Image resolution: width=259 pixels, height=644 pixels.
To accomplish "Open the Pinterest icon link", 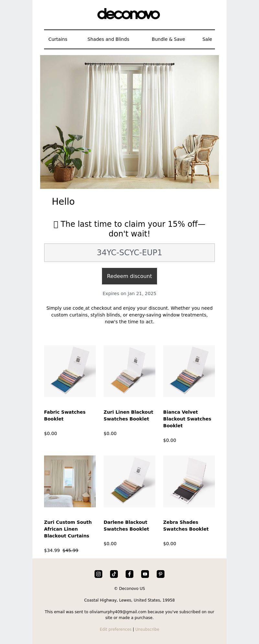I will coord(161,574).
